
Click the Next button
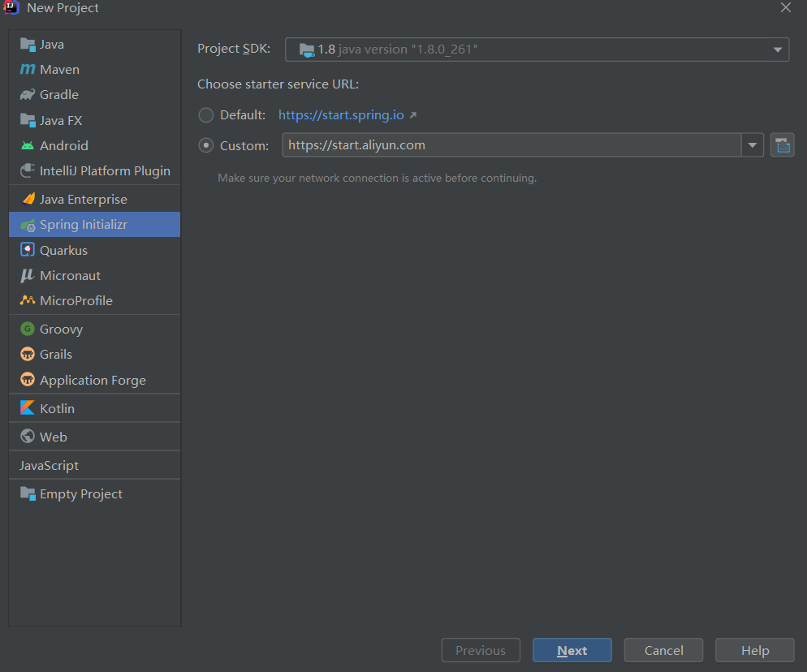point(572,650)
